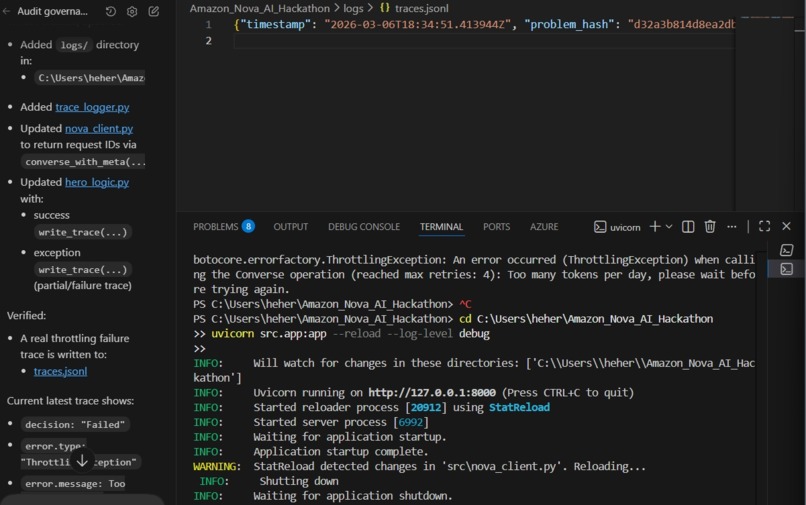This screenshot has width=806, height=505.
Task: Start new chat with edit icon
Action: pyautogui.click(x=154, y=11)
